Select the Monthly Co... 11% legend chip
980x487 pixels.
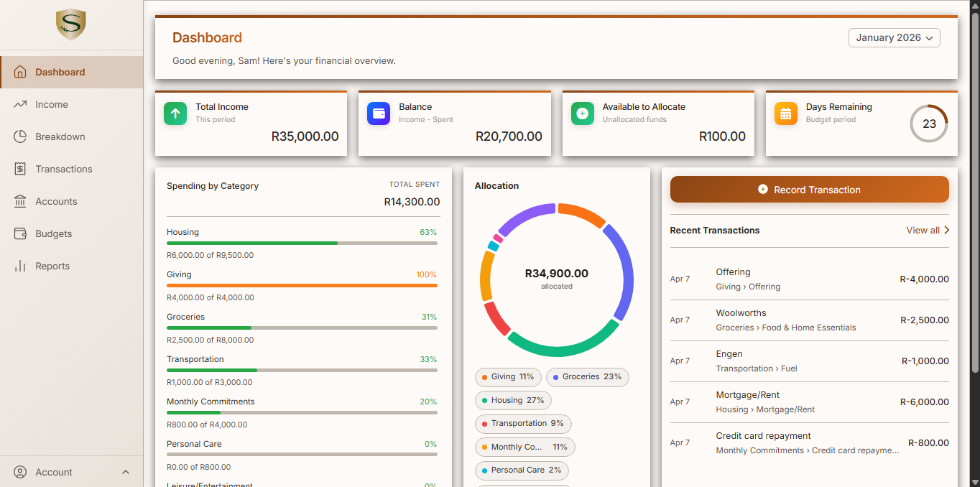[x=524, y=447]
